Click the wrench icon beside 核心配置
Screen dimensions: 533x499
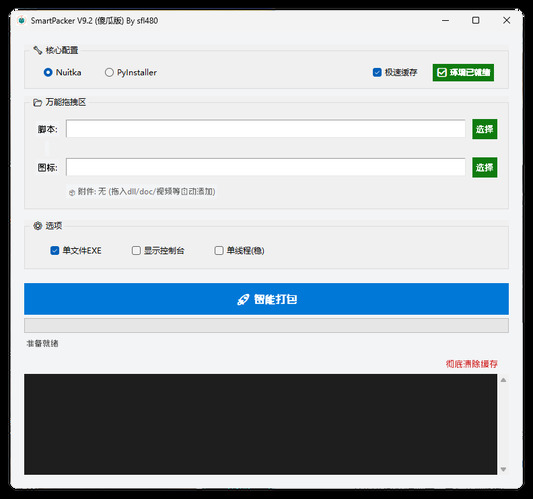pyautogui.click(x=37, y=50)
